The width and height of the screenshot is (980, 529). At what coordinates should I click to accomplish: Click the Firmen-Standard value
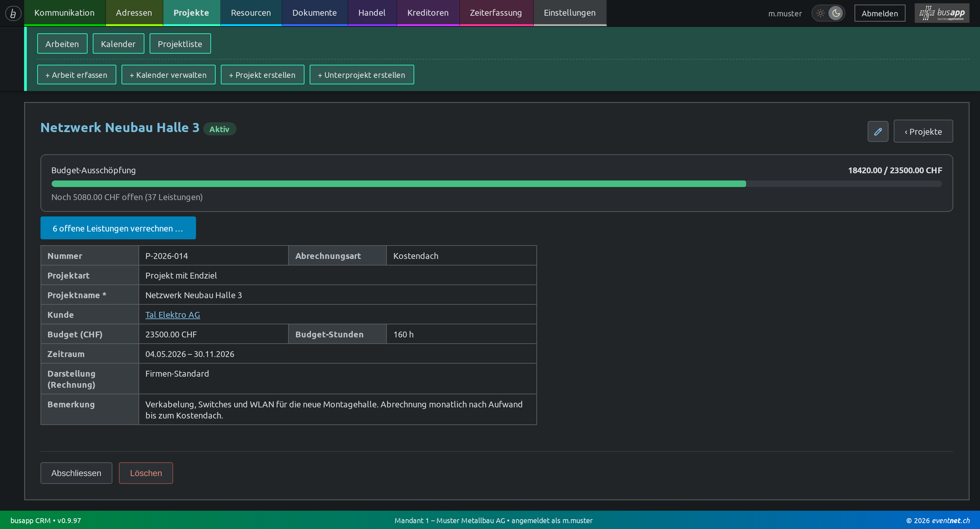[x=177, y=374]
